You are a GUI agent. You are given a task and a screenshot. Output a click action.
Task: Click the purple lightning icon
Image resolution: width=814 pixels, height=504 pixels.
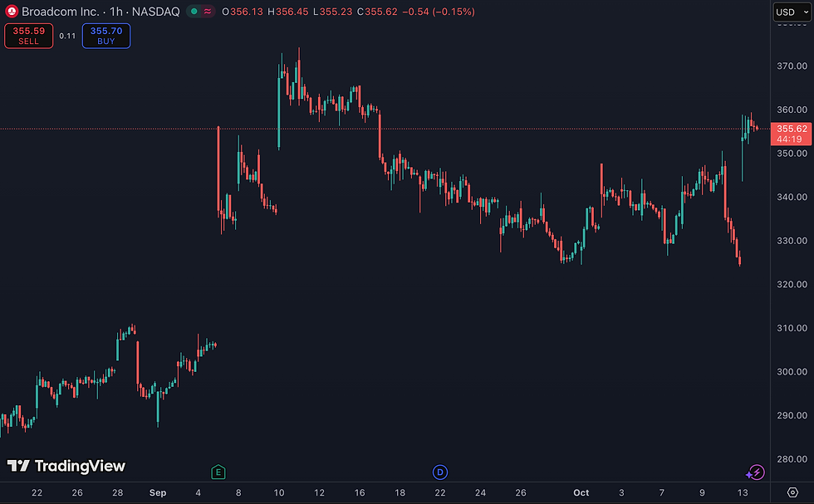click(755, 472)
